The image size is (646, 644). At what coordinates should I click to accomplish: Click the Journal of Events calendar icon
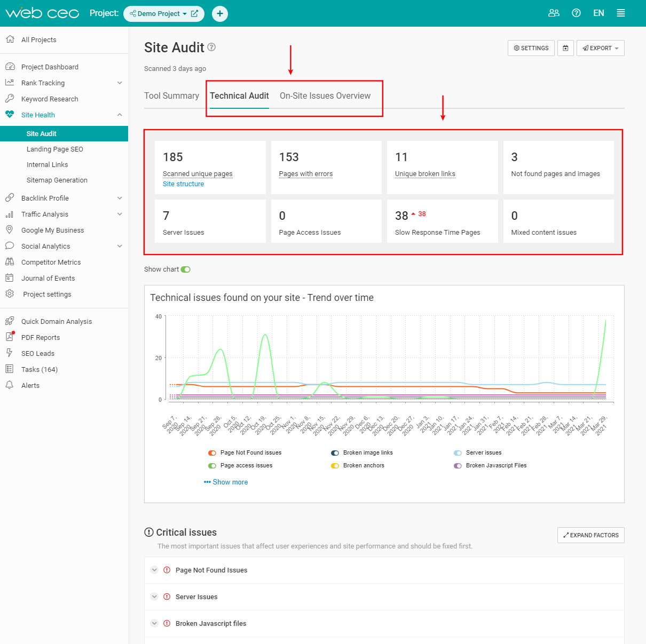tap(10, 278)
